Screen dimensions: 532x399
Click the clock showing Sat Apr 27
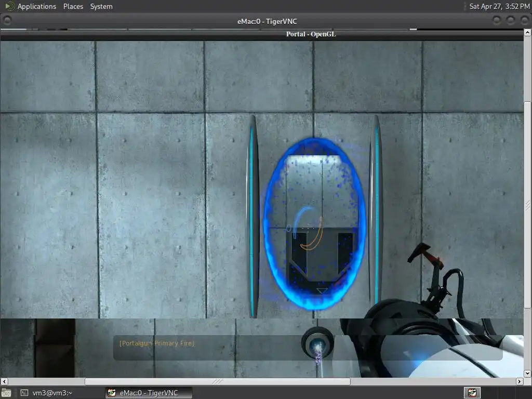tap(499, 6)
